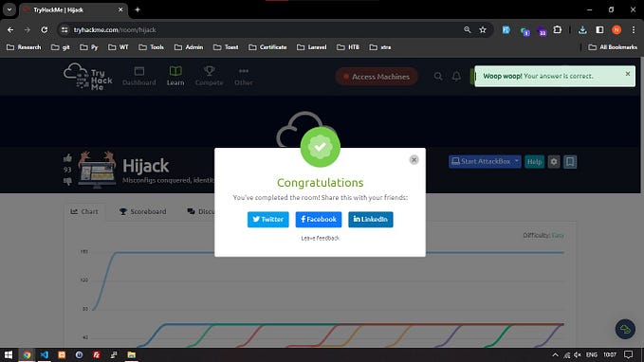This screenshot has height=362, width=644.
Task: Open the Compete nav item
Action: [x=209, y=77]
